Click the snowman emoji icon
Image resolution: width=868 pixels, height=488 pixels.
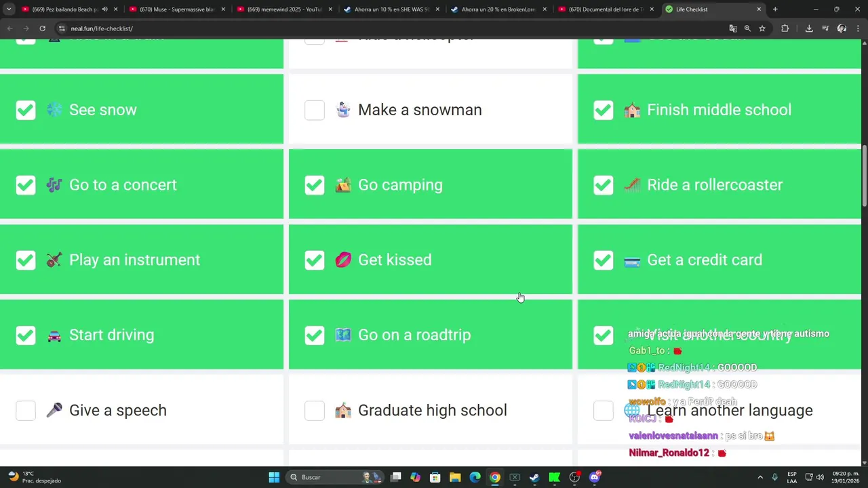[343, 110]
